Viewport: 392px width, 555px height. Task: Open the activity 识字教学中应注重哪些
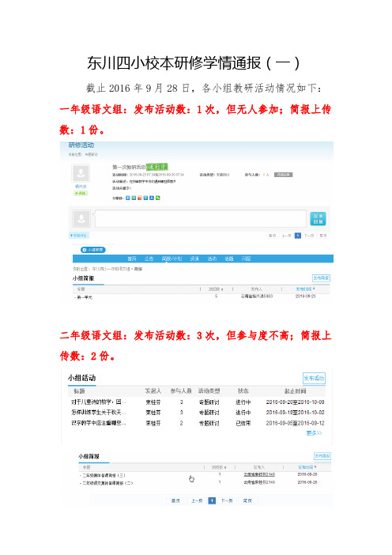coord(98,423)
